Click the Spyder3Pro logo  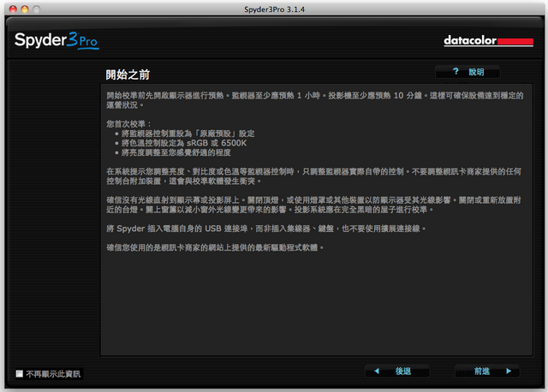coord(57,40)
